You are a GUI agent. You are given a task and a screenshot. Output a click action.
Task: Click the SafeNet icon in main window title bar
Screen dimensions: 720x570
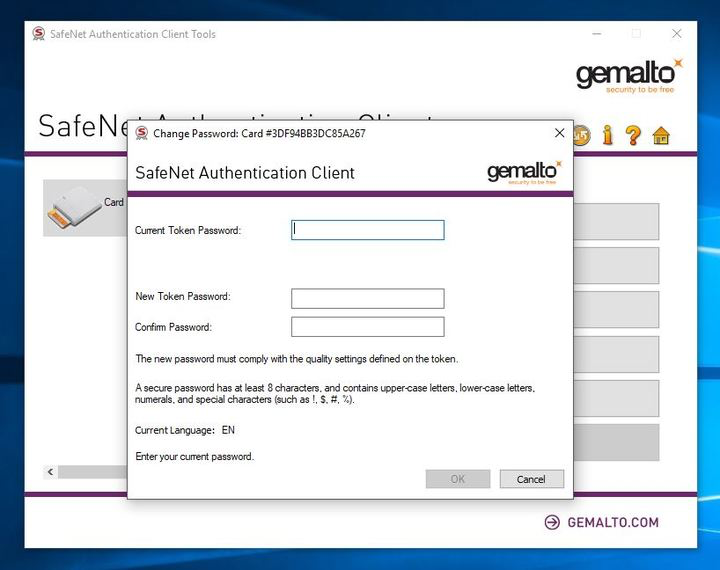coord(39,34)
